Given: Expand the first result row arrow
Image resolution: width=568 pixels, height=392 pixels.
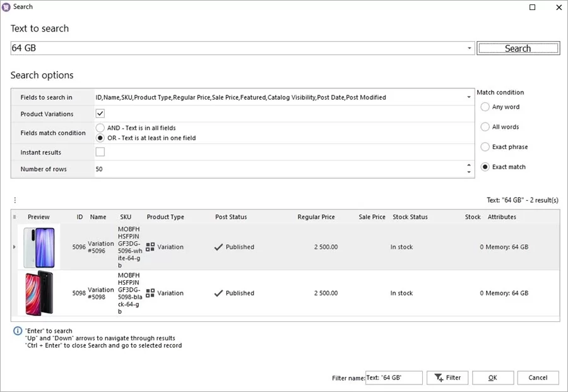Looking at the screenshot, I should coord(14,247).
